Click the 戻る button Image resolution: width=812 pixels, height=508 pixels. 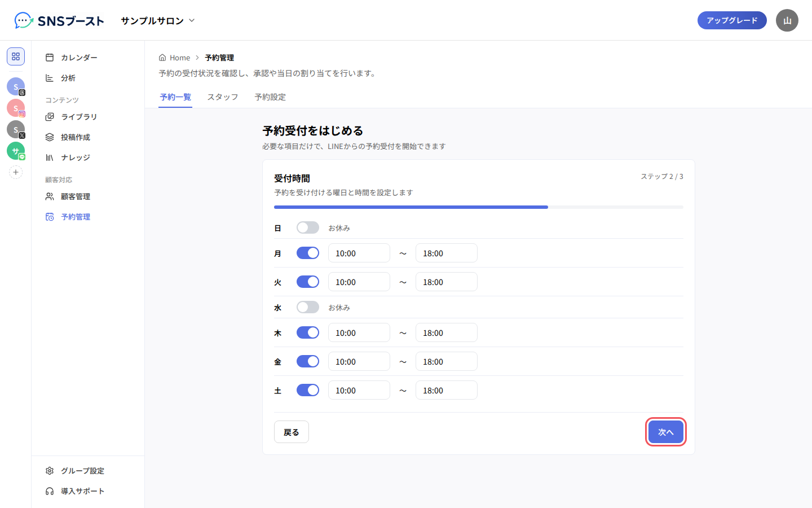(292, 432)
